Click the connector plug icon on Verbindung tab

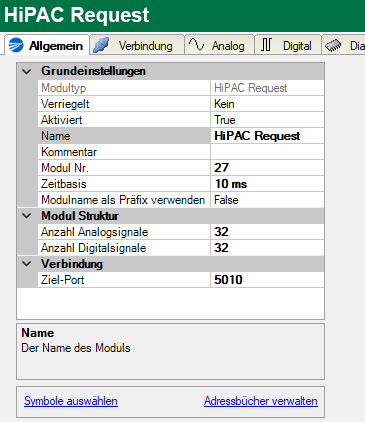point(101,45)
